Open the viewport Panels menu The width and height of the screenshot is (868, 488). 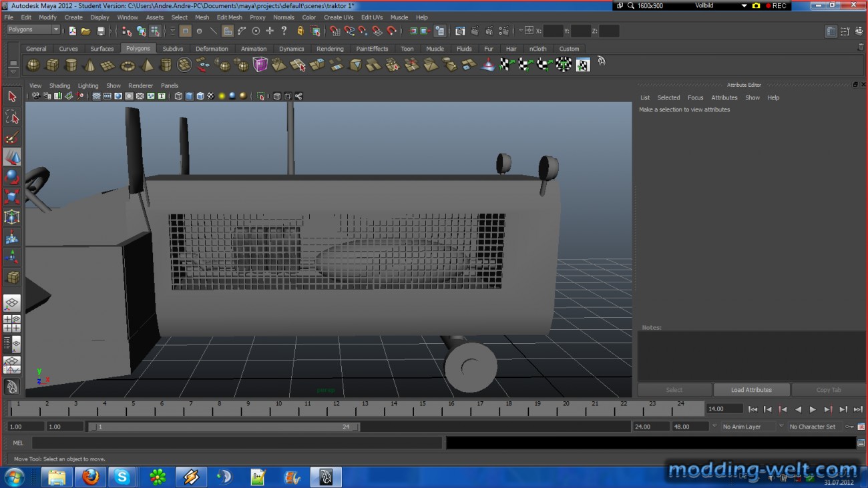(170, 85)
